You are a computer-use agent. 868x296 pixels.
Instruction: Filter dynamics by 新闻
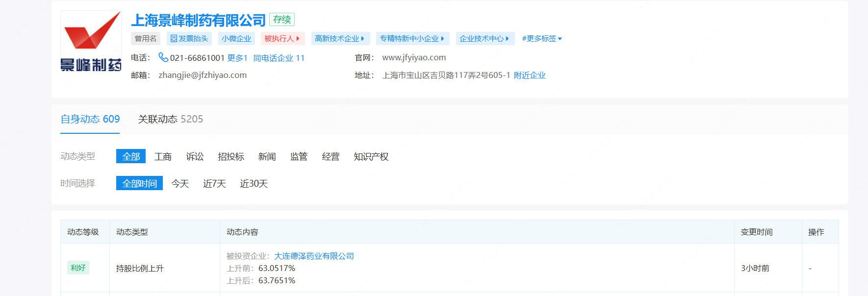click(x=267, y=156)
